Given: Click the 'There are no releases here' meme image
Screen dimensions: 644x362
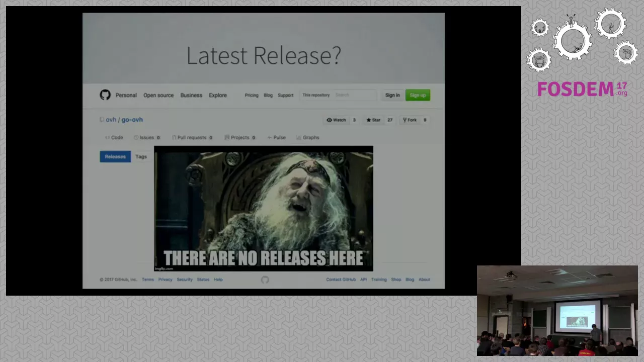Looking at the screenshot, I should 264,209.
